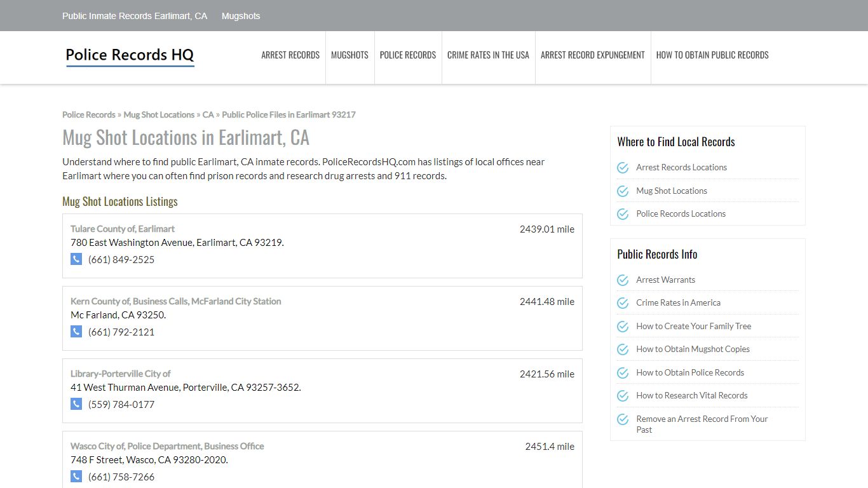Viewport: 868px width, 488px height.
Task: Call (661) 758-7266 phone number
Action: (121, 477)
